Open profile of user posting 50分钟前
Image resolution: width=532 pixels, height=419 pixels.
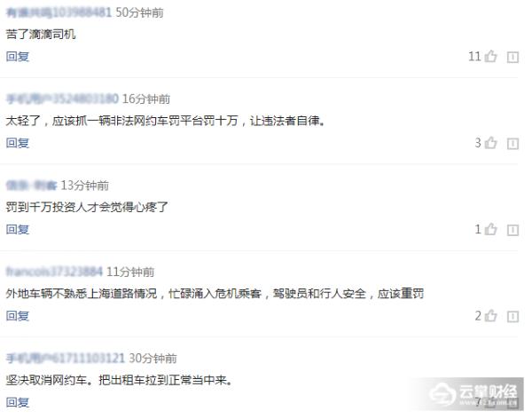[59, 12]
